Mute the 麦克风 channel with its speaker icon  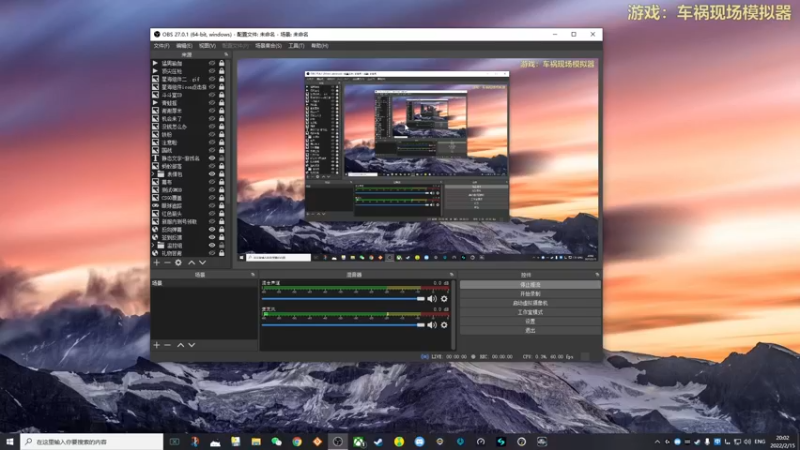[432, 325]
